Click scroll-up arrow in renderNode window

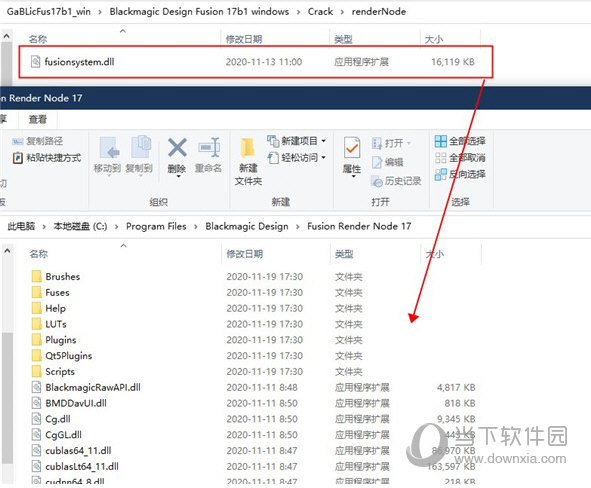(x=6, y=36)
